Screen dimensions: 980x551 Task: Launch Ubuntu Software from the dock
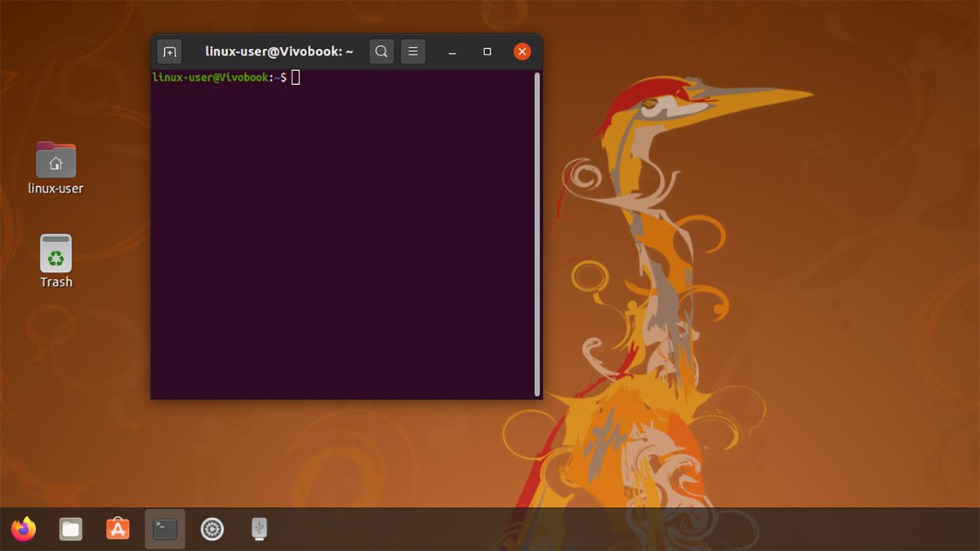pyautogui.click(x=118, y=529)
